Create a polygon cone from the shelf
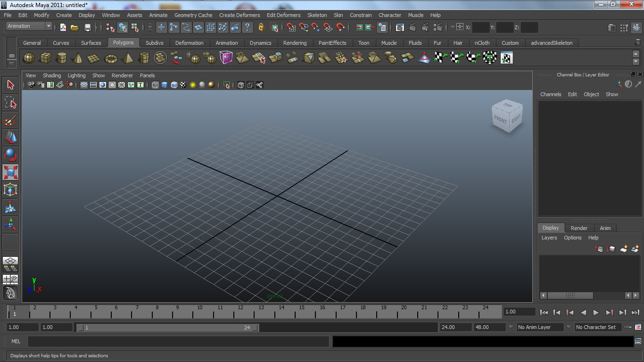This screenshot has width=644, height=362. [78, 58]
